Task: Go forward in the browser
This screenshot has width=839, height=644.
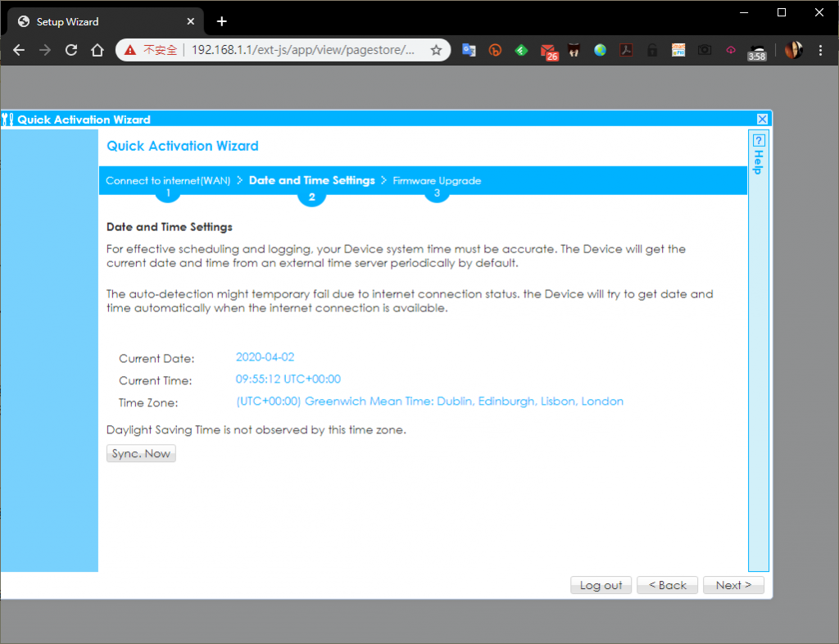Action: point(45,50)
